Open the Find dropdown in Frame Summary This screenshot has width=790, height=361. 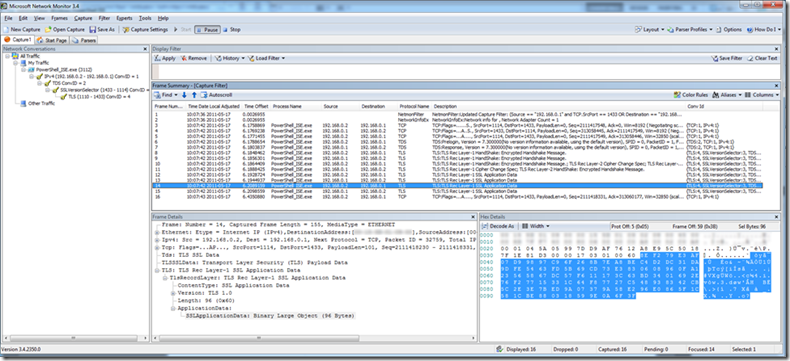coord(167,95)
